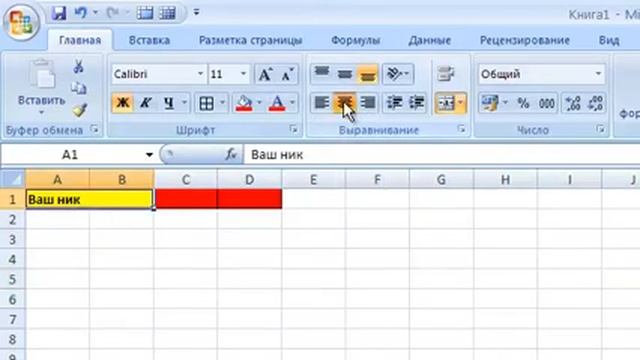Image resolution: width=640 pixels, height=360 pixels.
Task: Open Merge and Center dropdown arrow
Action: point(460,103)
